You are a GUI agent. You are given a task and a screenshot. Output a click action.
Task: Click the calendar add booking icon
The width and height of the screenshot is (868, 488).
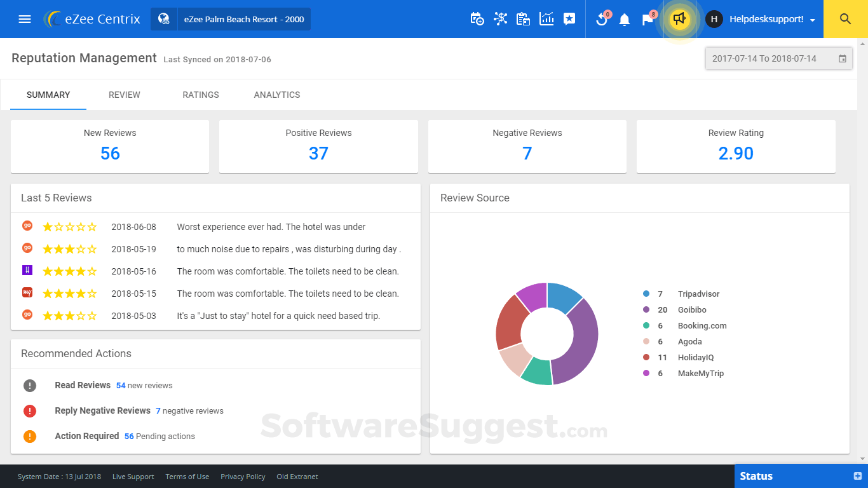coord(477,19)
